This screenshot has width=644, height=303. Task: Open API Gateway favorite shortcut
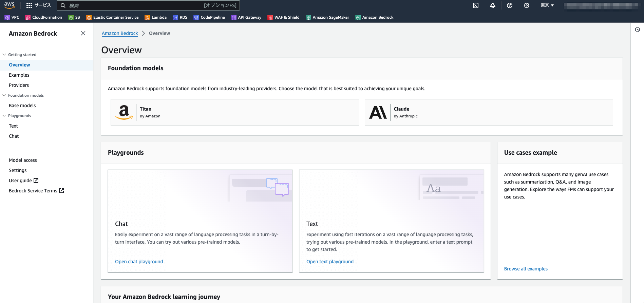(246, 18)
